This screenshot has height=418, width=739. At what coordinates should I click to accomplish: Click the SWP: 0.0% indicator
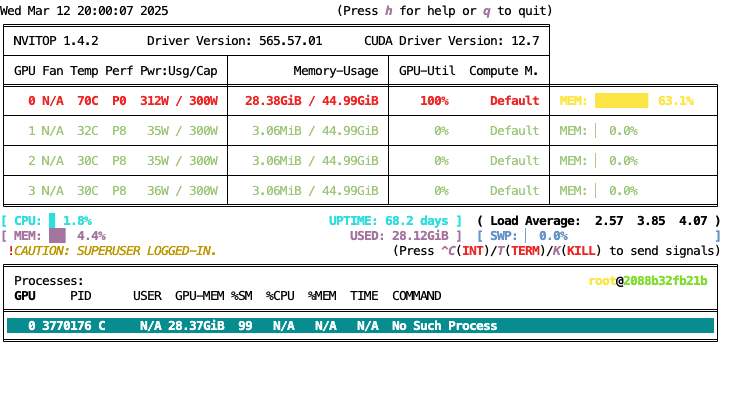528,236
